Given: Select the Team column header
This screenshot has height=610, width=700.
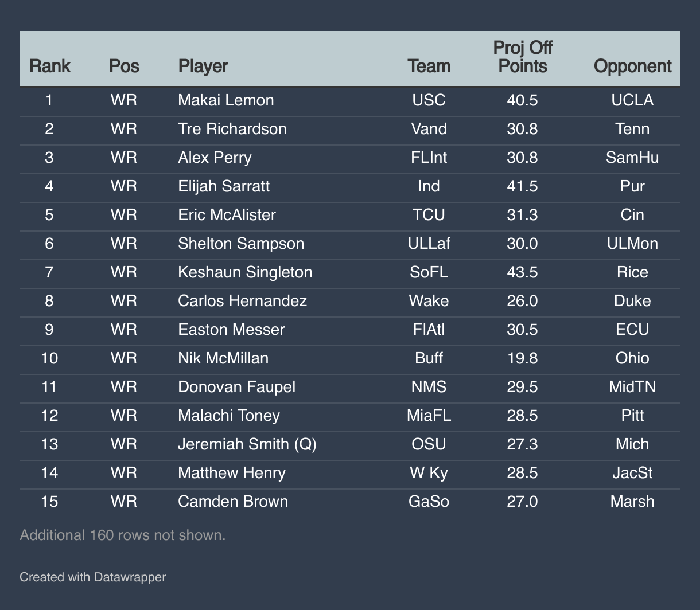Looking at the screenshot, I should (429, 66).
